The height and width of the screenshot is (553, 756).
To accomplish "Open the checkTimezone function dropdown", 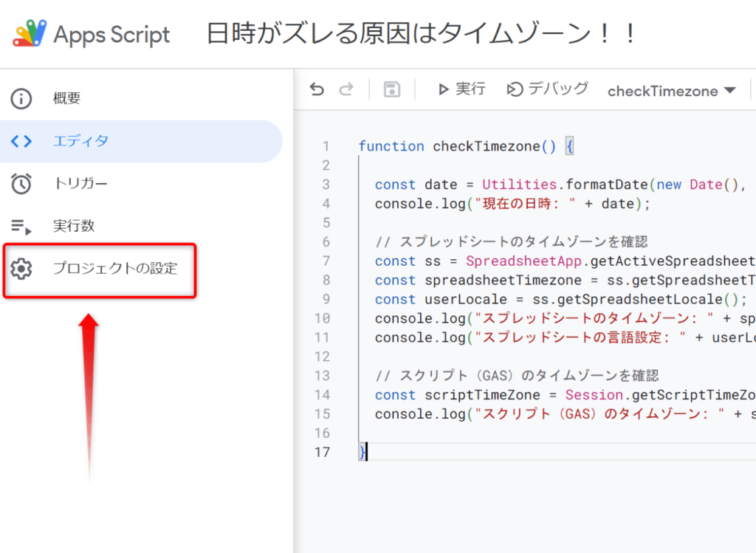I will (671, 91).
